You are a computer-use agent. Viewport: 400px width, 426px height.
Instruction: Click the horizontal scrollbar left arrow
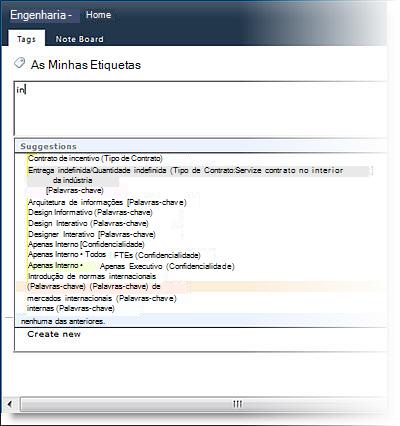click(10, 404)
